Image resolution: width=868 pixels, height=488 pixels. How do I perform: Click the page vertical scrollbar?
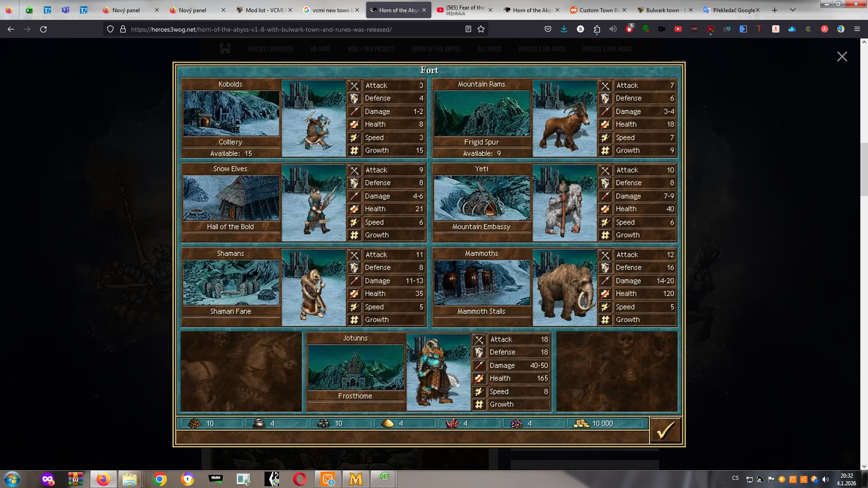click(864, 169)
